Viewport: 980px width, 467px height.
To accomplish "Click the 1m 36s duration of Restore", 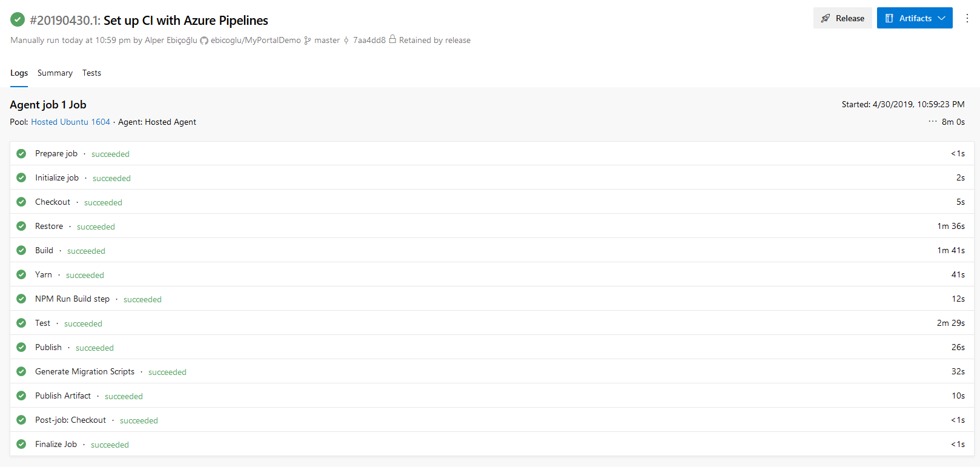I will [951, 226].
